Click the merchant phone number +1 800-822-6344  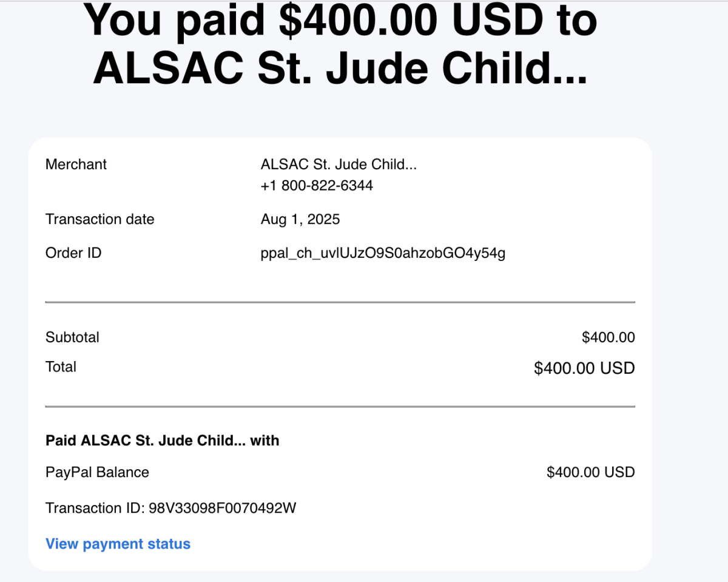pos(317,186)
